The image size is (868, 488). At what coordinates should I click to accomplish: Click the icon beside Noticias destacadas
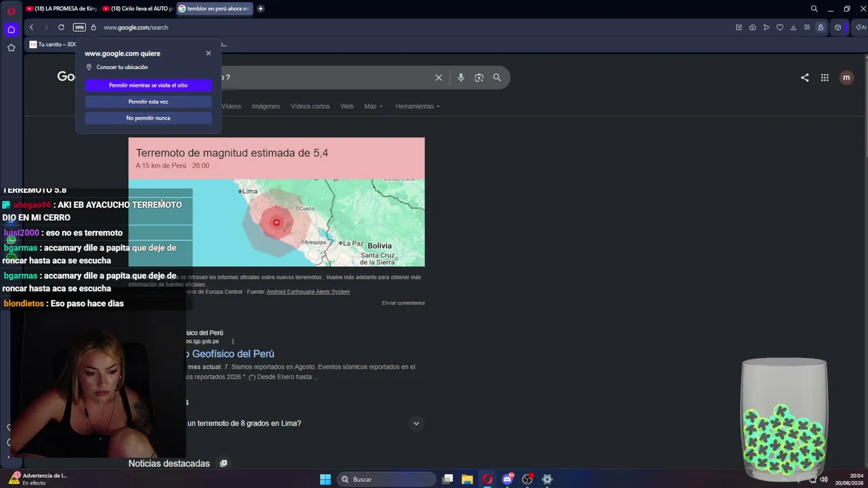click(x=223, y=464)
